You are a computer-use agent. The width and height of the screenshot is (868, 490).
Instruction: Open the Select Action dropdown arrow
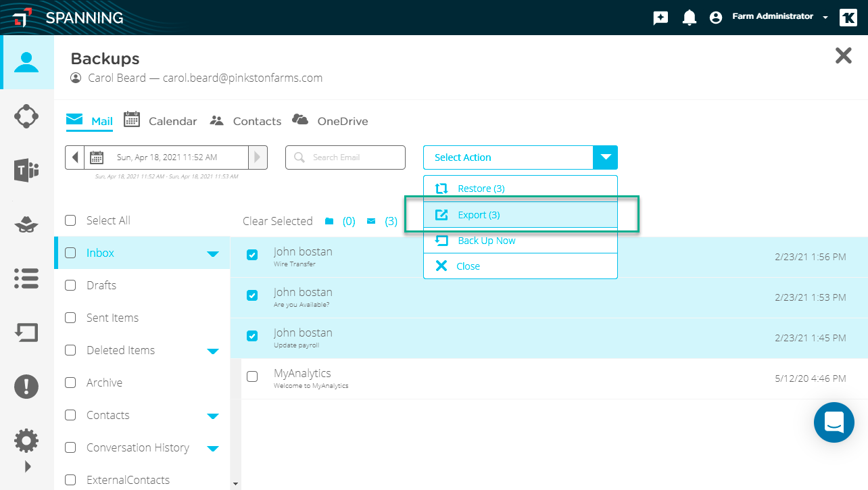click(x=605, y=157)
